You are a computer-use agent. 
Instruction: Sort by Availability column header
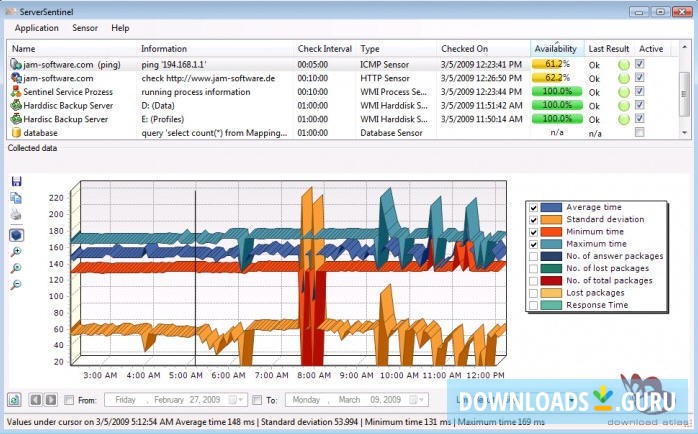point(557,49)
